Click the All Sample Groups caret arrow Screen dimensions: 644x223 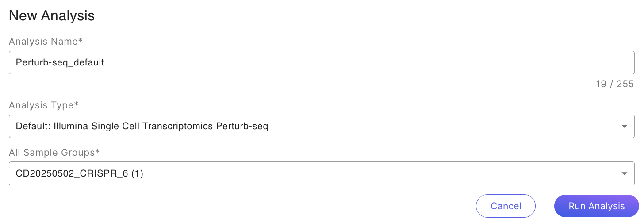tap(624, 173)
